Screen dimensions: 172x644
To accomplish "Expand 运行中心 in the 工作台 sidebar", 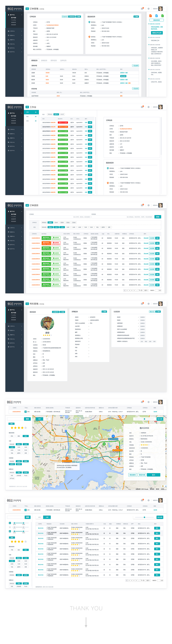I will tap(22, 150).
